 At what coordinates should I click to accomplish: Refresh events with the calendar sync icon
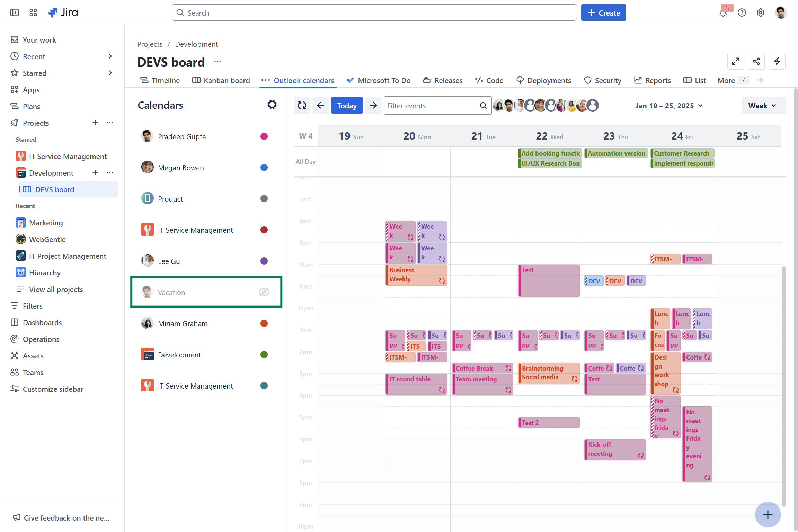point(302,105)
